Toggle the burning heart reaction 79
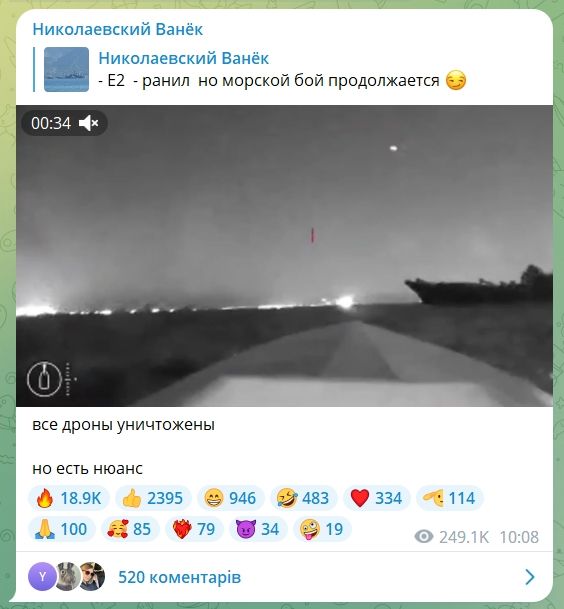The height and width of the screenshot is (609, 564). pyautogui.click(x=194, y=529)
